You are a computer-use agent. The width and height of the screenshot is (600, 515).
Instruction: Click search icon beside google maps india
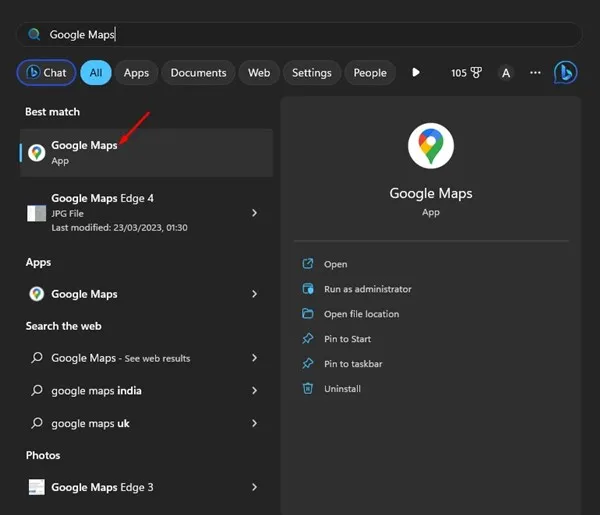37,390
